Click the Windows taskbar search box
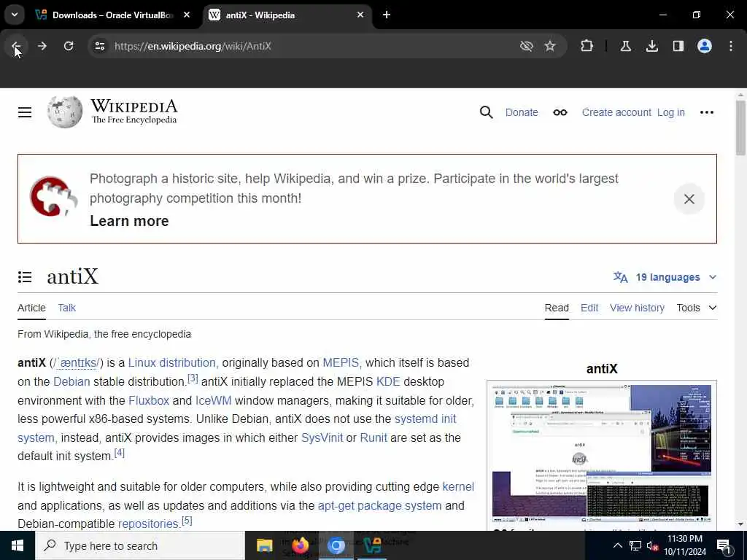The width and height of the screenshot is (747, 560). click(140, 545)
